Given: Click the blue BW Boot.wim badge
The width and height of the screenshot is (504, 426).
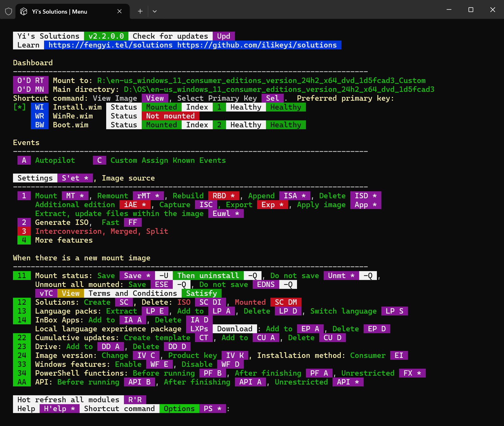Looking at the screenshot, I should (x=40, y=125).
